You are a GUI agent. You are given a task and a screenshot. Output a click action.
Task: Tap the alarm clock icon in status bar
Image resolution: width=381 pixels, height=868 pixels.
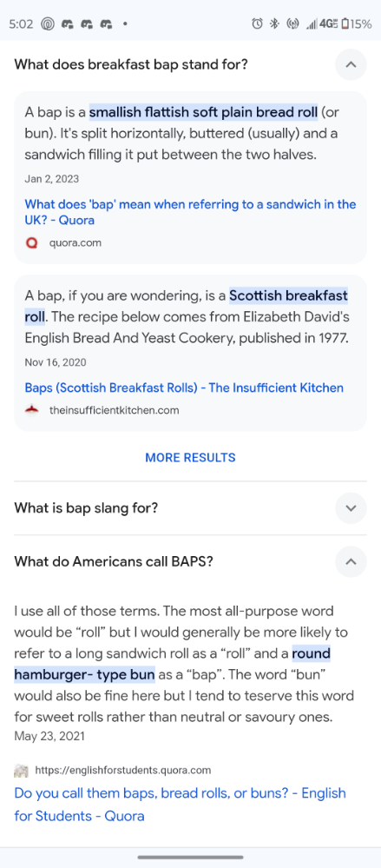tap(257, 23)
